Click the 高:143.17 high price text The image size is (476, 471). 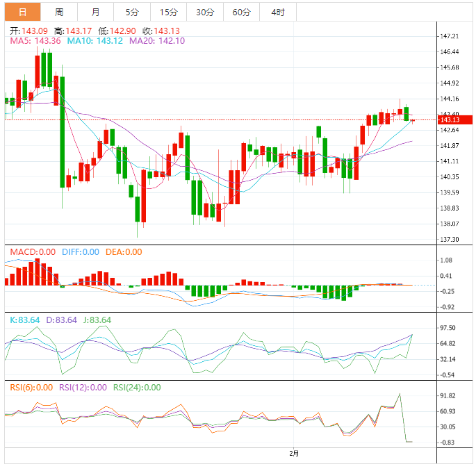point(73,31)
